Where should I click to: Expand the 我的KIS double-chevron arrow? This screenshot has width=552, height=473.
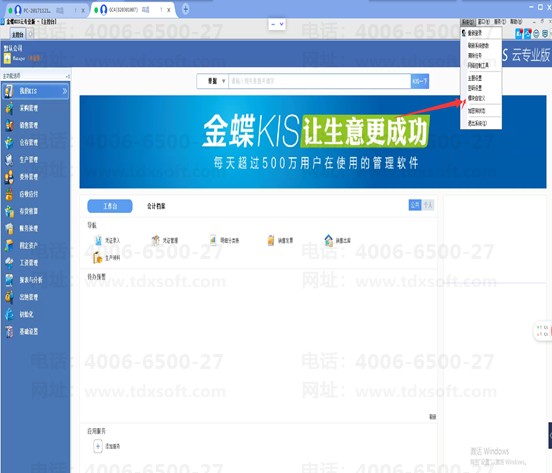click(65, 91)
